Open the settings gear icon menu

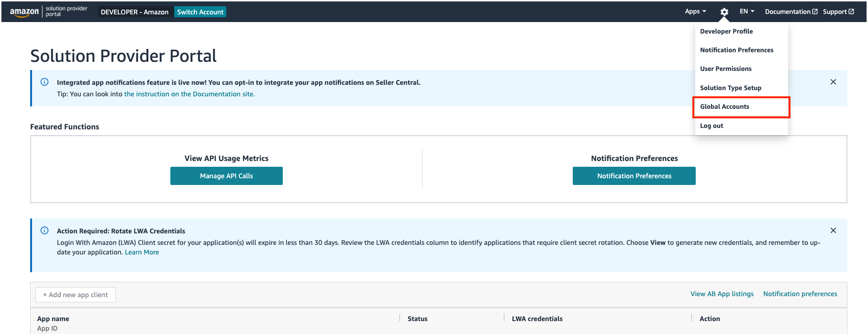tap(724, 12)
